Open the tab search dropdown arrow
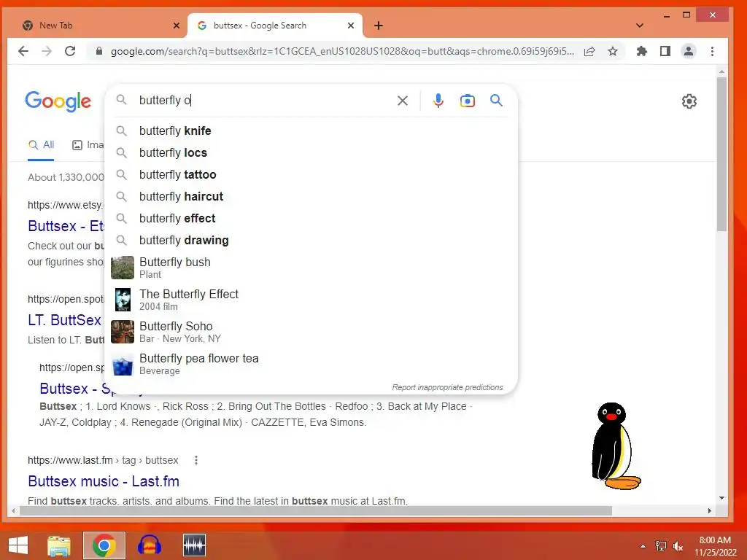747x560 pixels. tap(639, 26)
